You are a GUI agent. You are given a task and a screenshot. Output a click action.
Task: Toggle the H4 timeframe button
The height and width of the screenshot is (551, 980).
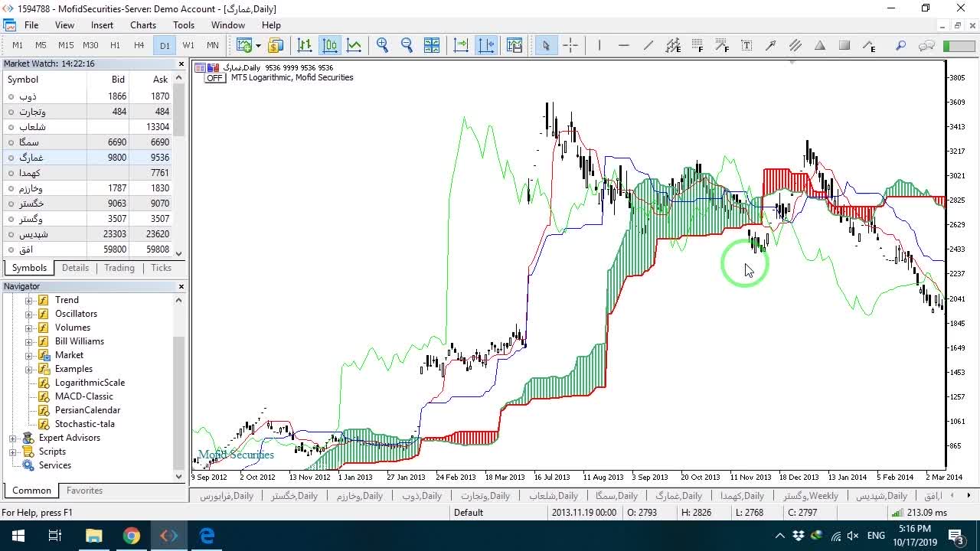[x=139, y=45]
